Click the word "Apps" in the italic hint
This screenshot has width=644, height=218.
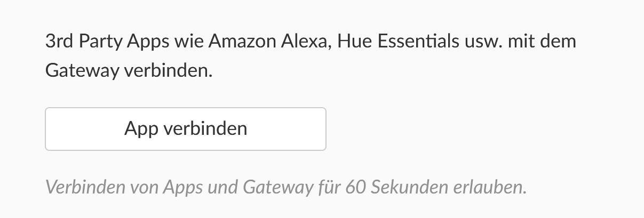click(182, 187)
